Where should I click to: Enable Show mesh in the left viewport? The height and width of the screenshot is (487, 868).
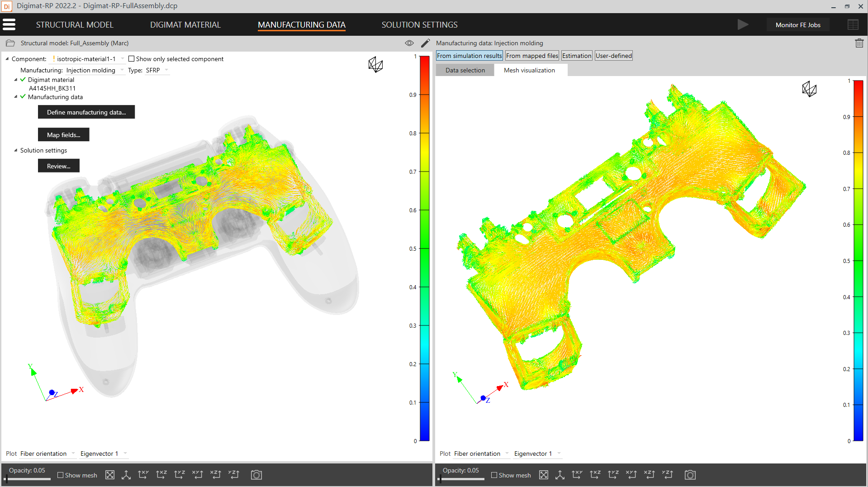coord(61,475)
